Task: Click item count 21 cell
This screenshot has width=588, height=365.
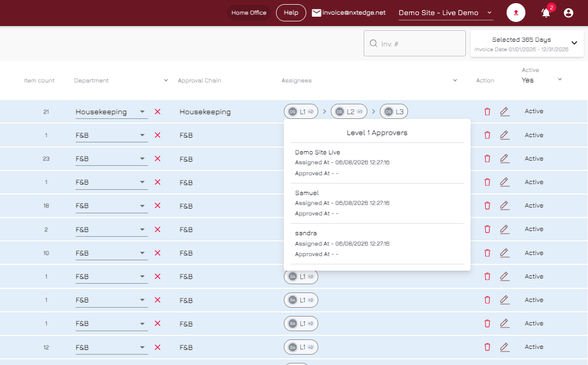Action: coord(46,112)
